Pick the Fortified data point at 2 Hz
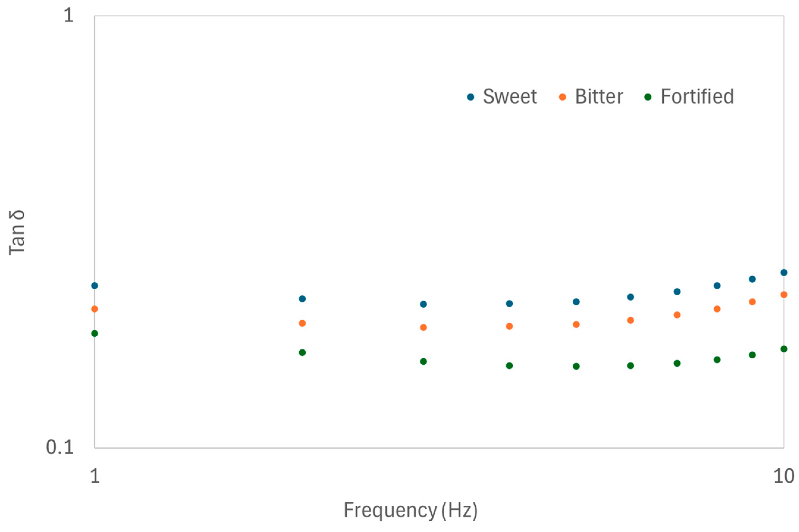 302,352
